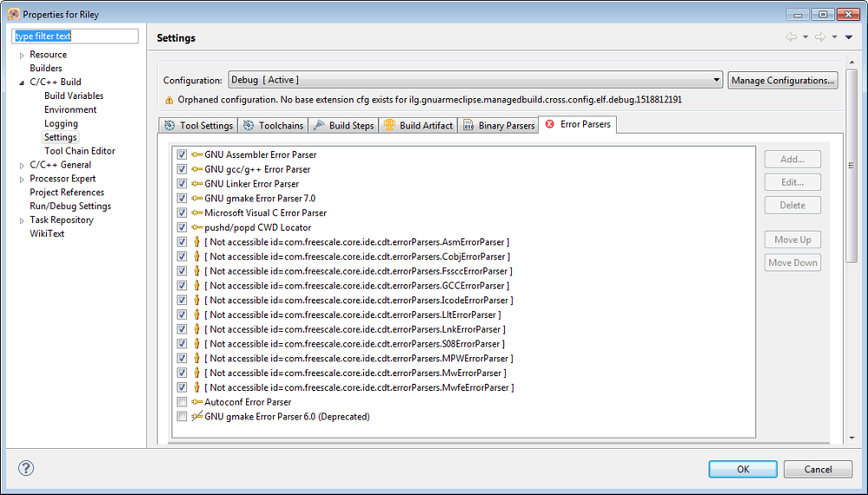
Task: Select Tool Chain Editor in tree
Action: (x=80, y=151)
